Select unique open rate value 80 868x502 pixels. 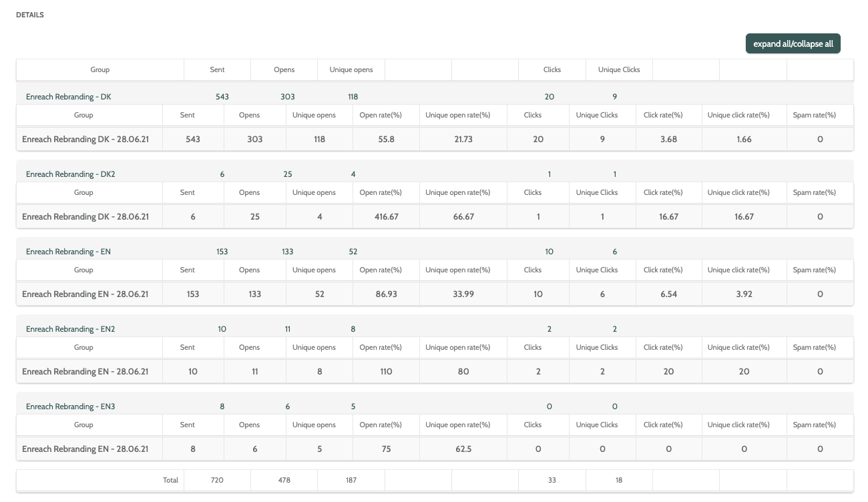[x=463, y=372]
